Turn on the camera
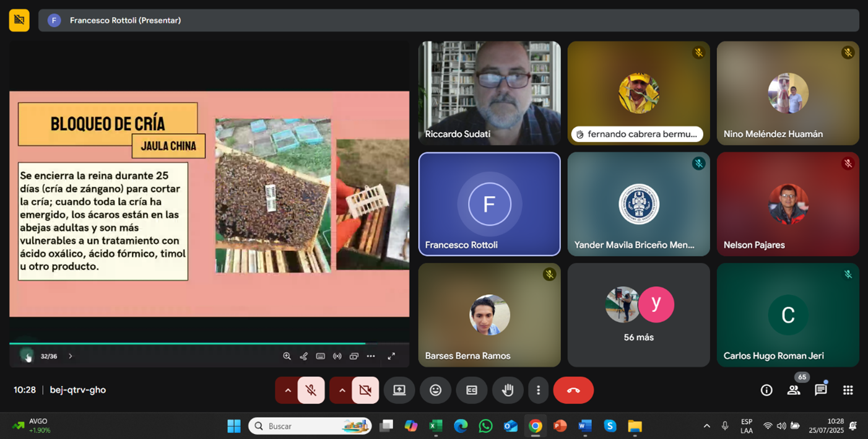868x439 pixels. (365, 390)
